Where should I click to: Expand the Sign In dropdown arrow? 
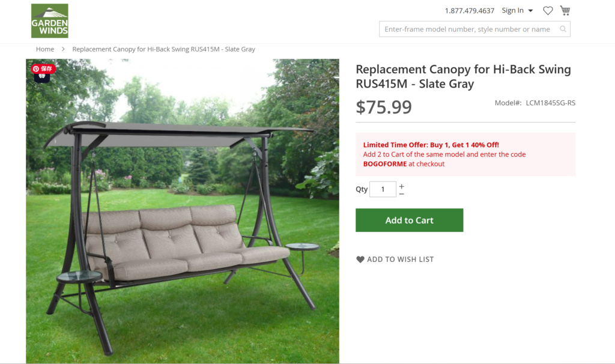530,11
